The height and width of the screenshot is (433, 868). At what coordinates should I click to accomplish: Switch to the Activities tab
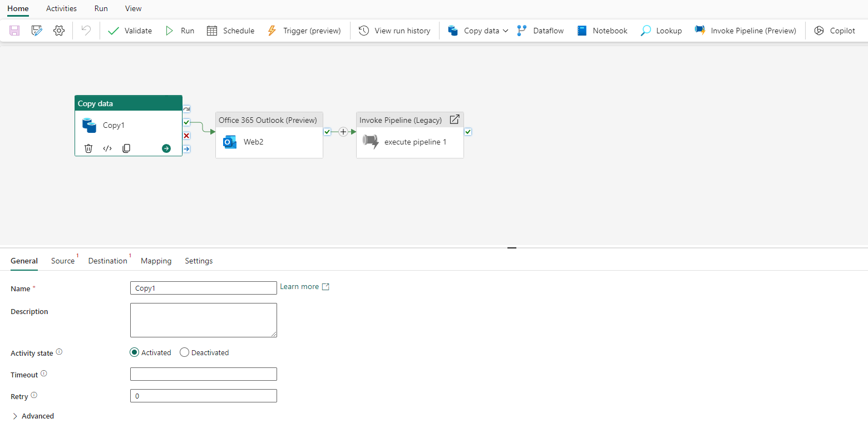[x=61, y=8]
